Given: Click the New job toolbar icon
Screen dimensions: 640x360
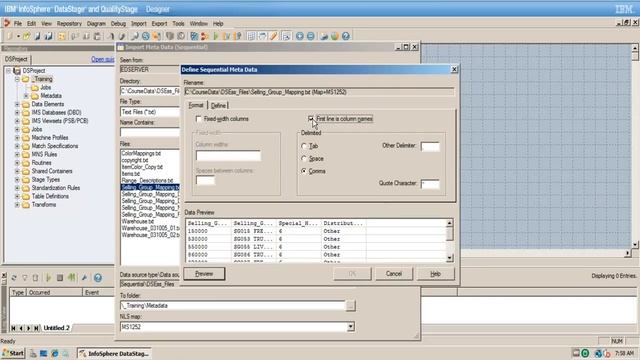Looking at the screenshot, I should (x=10, y=36).
